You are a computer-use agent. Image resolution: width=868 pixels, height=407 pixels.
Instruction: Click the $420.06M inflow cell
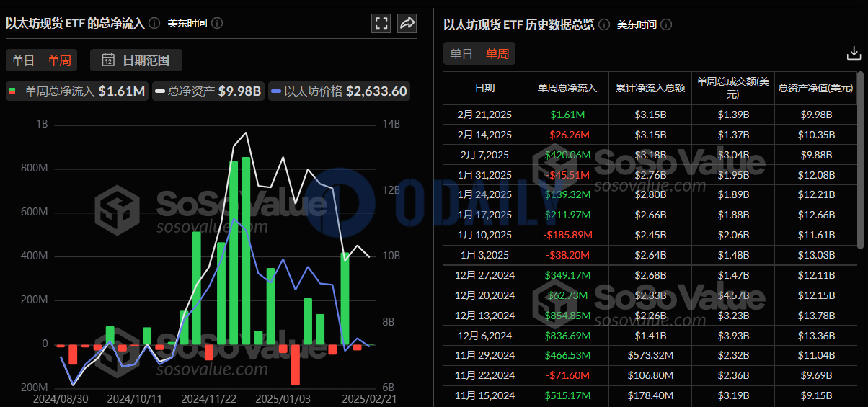(x=567, y=155)
